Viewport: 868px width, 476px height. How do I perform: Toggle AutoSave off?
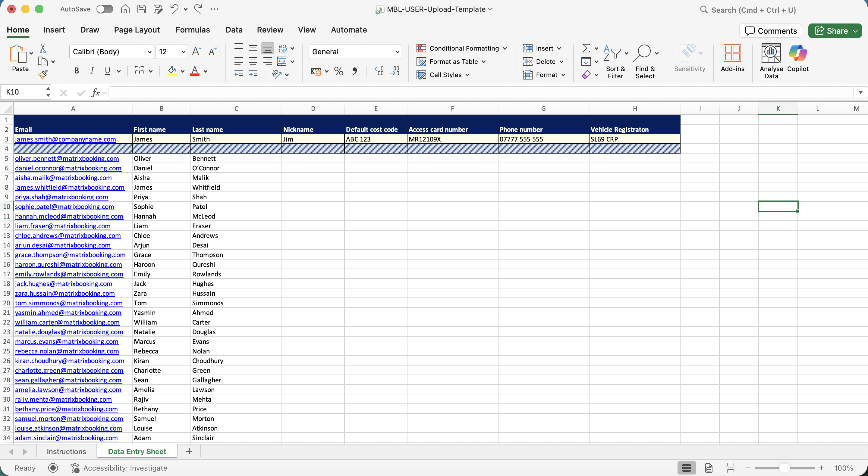(x=105, y=9)
